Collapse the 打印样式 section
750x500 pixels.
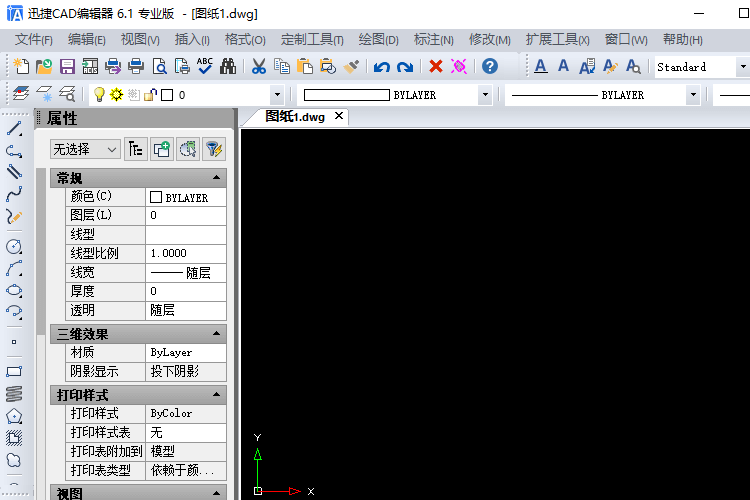[x=216, y=395]
